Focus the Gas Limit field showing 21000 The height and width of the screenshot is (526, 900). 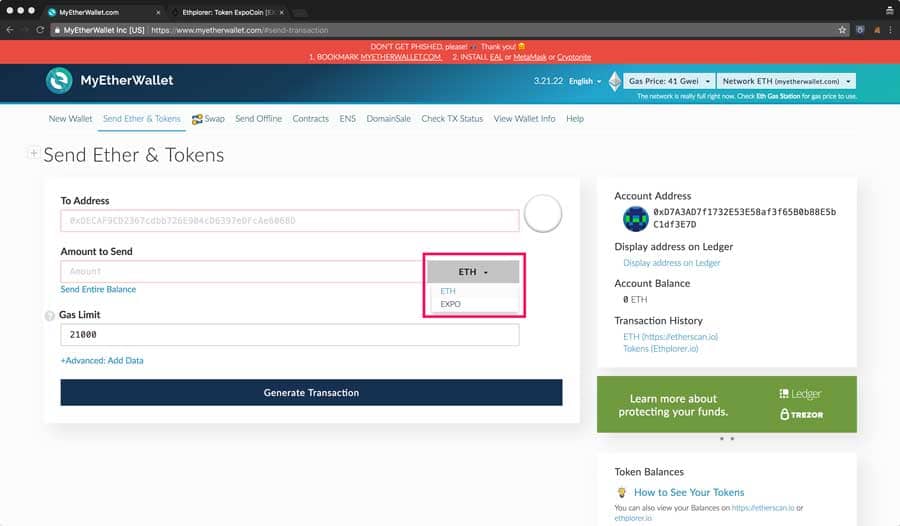point(290,335)
